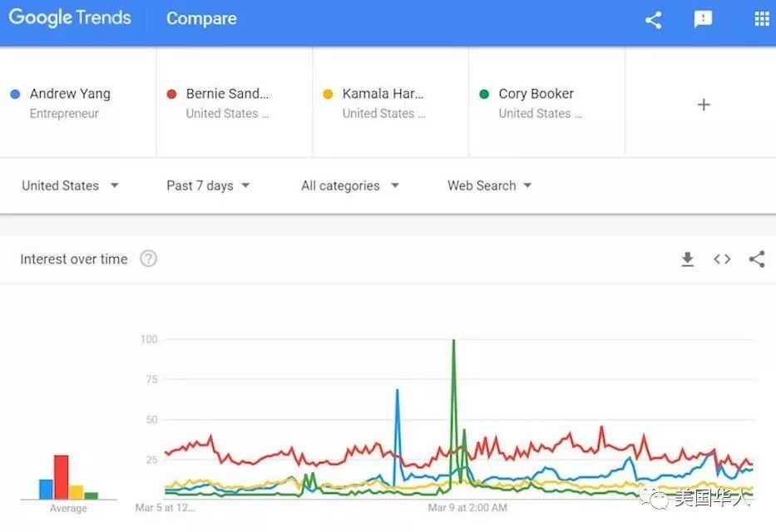
Task: Add a comparison term with plus icon
Action: click(x=704, y=104)
